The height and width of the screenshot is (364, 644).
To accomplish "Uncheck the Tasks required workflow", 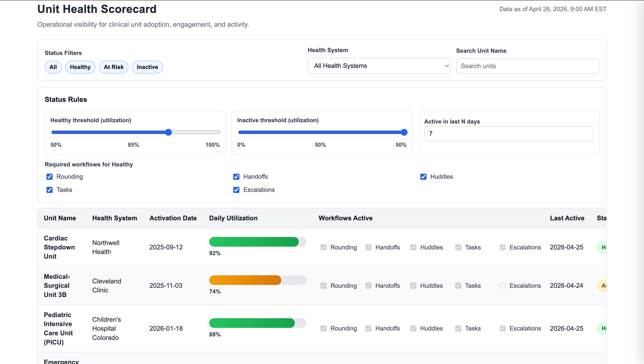I will tap(50, 190).
